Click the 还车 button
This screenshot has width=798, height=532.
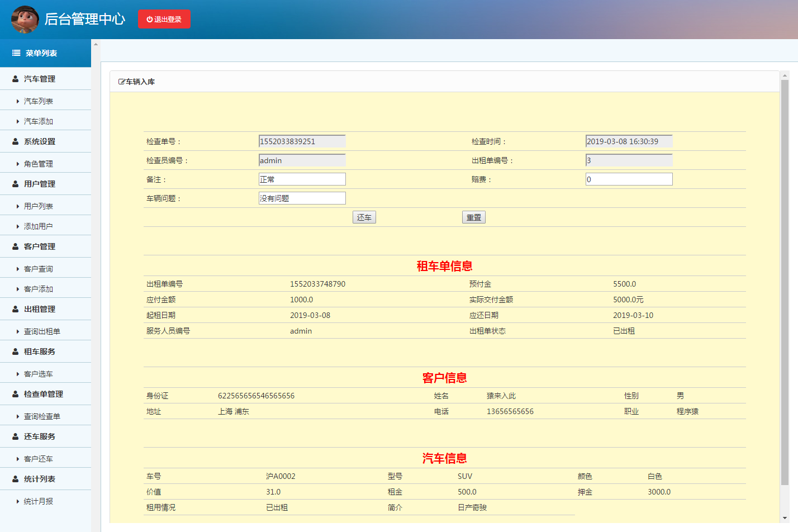pos(364,217)
